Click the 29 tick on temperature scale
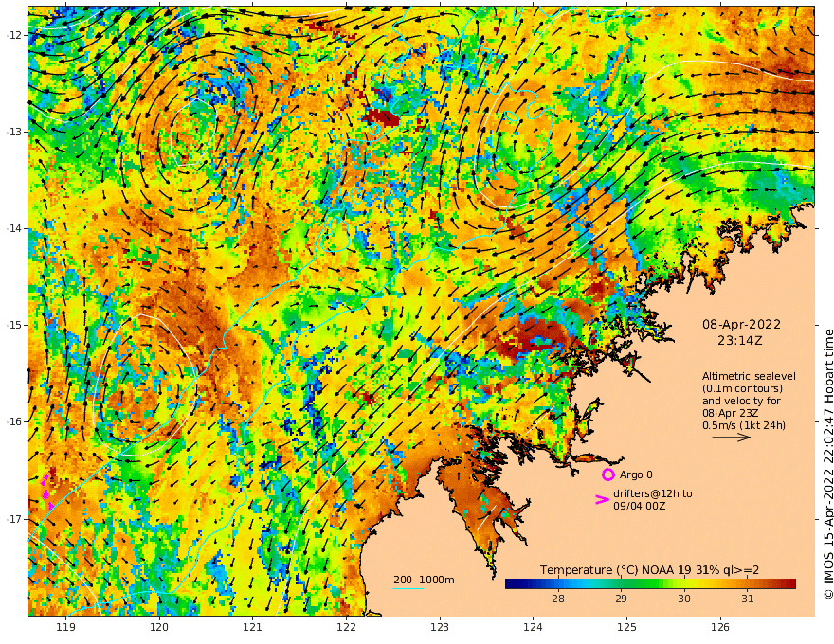Image resolution: width=834 pixels, height=644 pixels. [622, 599]
